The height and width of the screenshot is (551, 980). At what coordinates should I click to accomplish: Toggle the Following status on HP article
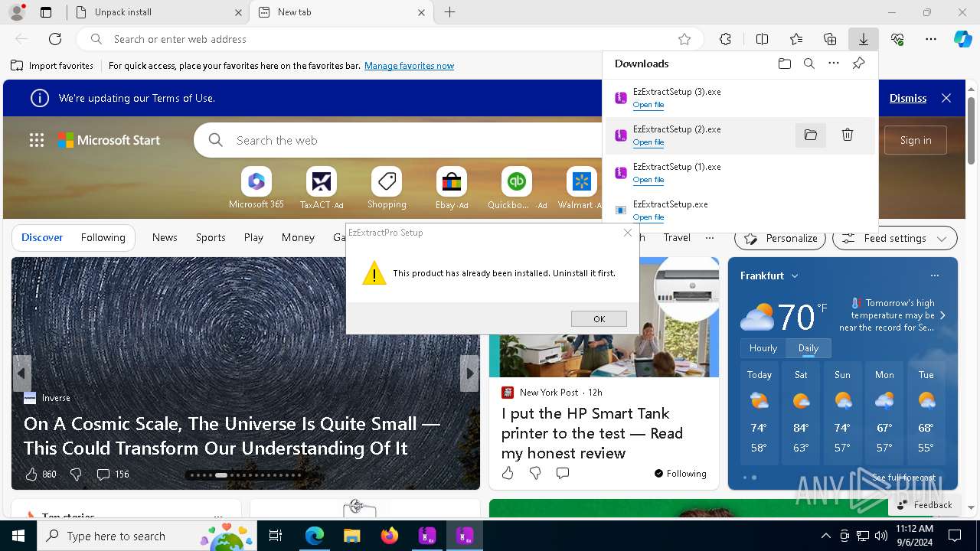click(680, 474)
